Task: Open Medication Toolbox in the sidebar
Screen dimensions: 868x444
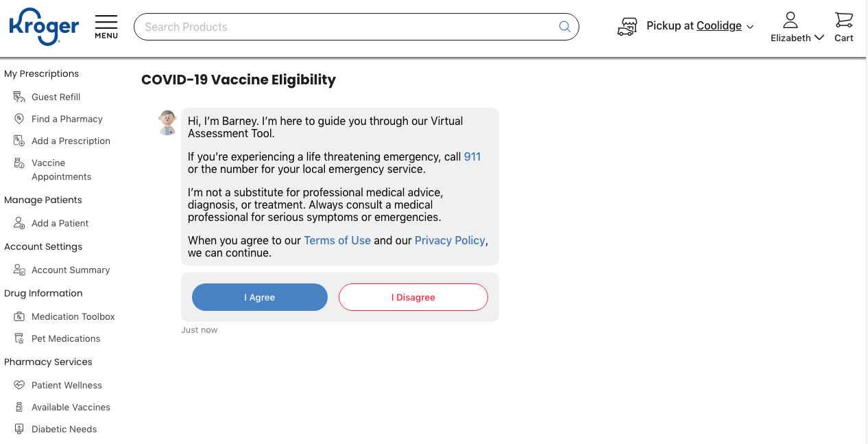Action: tap(73, 316)
